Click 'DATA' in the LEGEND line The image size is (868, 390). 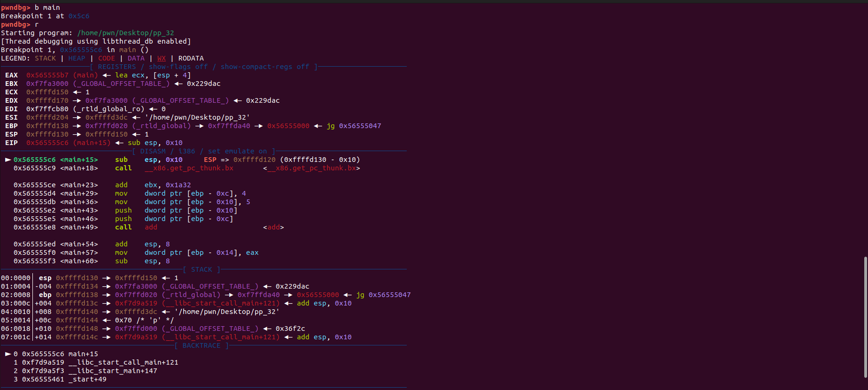[136, 58]
